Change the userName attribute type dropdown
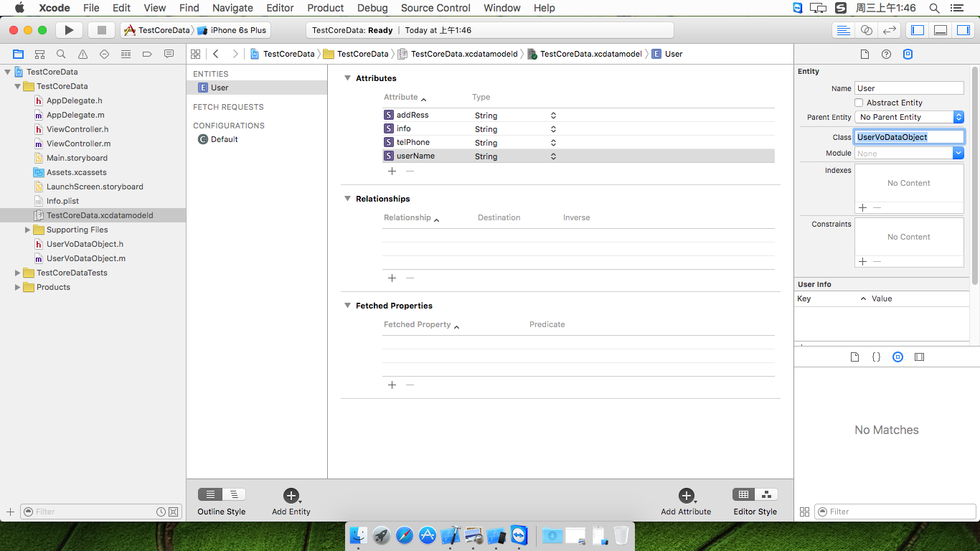 553,156
